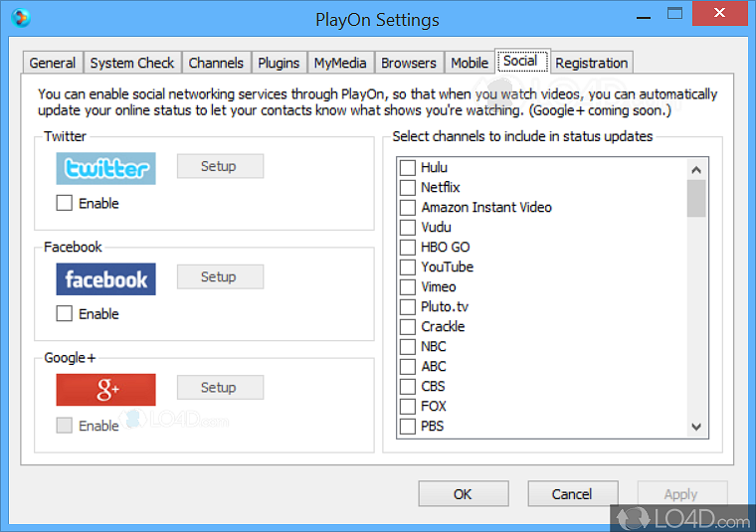756x532 pixels.
Task: Check the Vimeo channel
Action: point(408,287)
